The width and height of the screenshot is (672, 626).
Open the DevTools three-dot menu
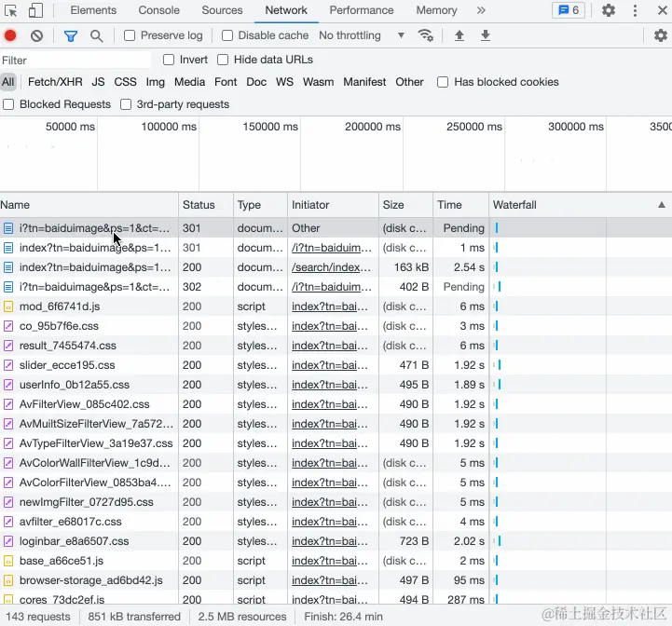pos(635,10)
